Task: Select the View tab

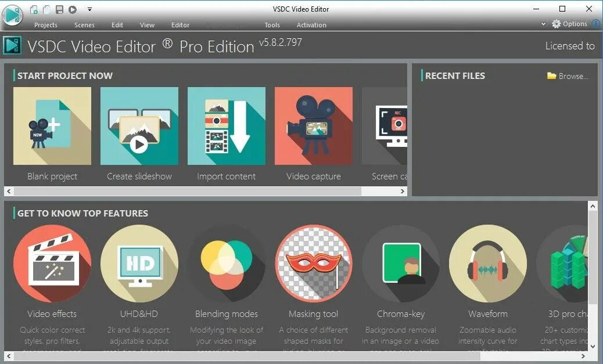Action: [147, 25]
